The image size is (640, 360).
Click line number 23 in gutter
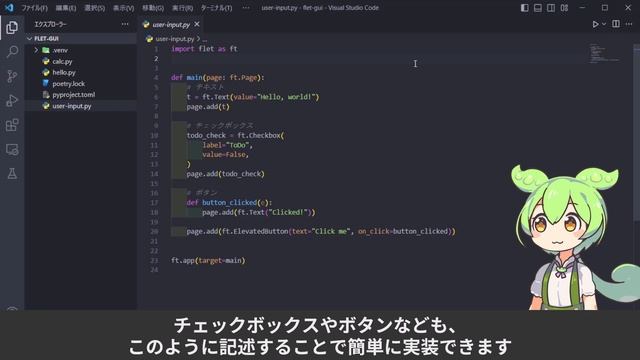(x=154, y=260)
